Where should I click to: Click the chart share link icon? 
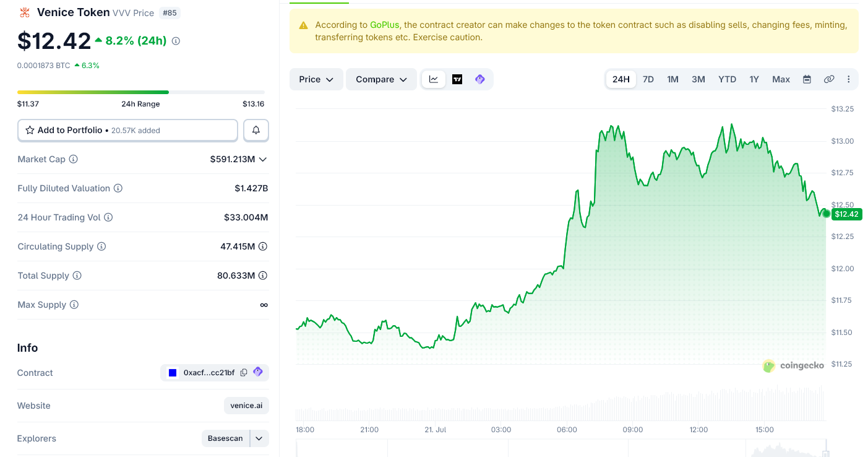click(829, 79)
